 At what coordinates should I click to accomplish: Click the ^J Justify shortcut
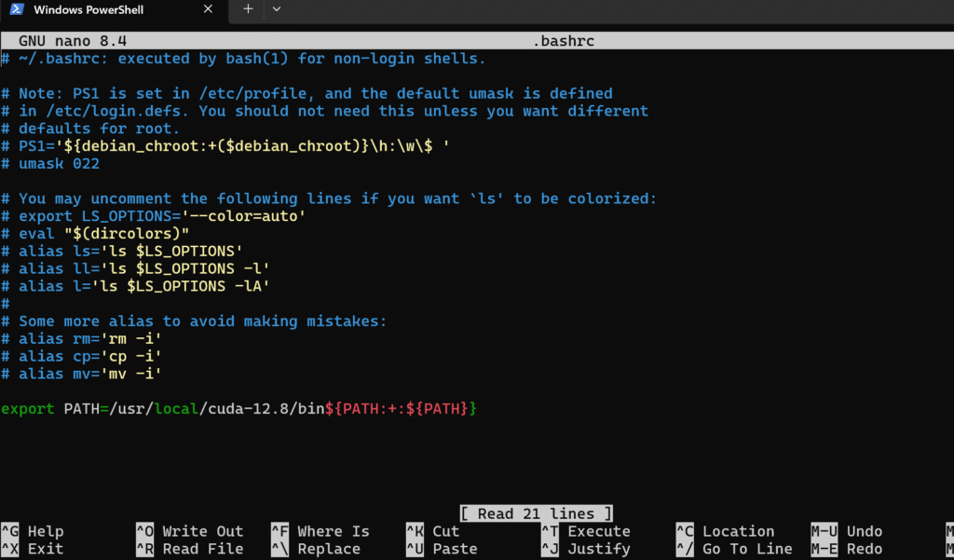586,549
